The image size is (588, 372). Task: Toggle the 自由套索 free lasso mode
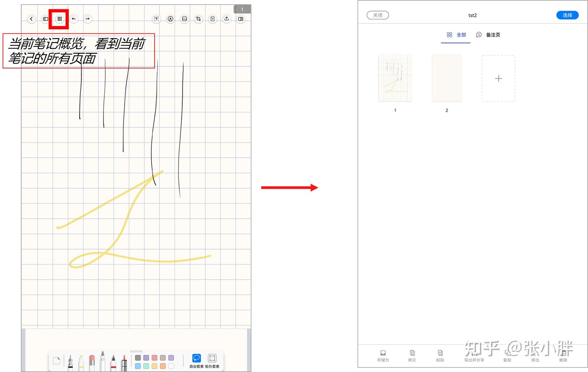(x=196, y=357)
